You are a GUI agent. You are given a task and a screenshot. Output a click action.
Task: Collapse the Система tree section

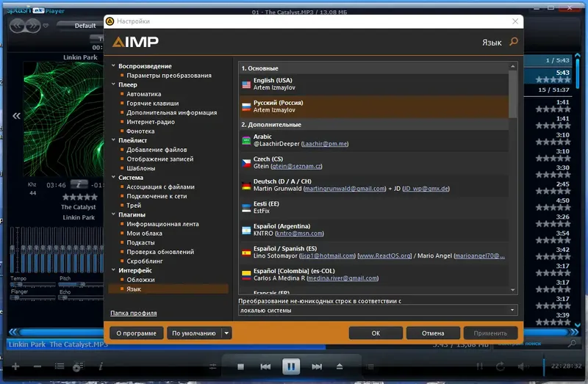point(113,177)
